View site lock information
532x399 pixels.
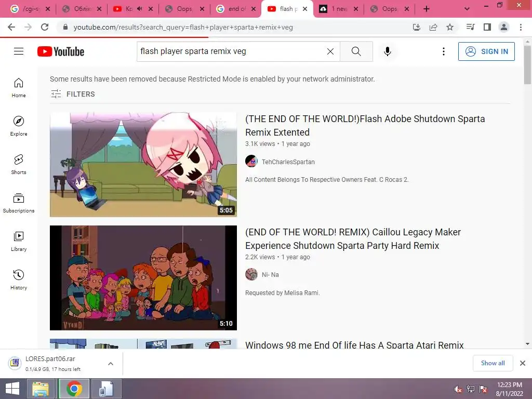coord(65,27)
